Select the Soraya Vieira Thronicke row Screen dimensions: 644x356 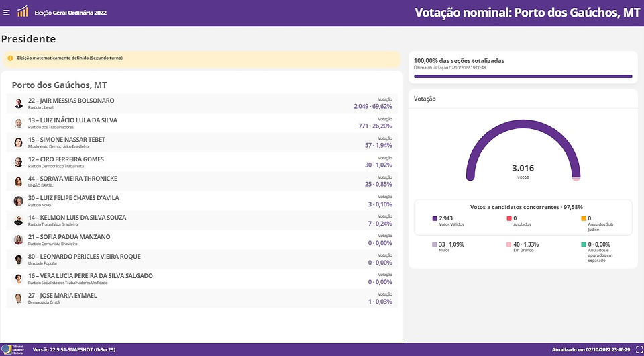pyautogui.click(x=202, y=181)
